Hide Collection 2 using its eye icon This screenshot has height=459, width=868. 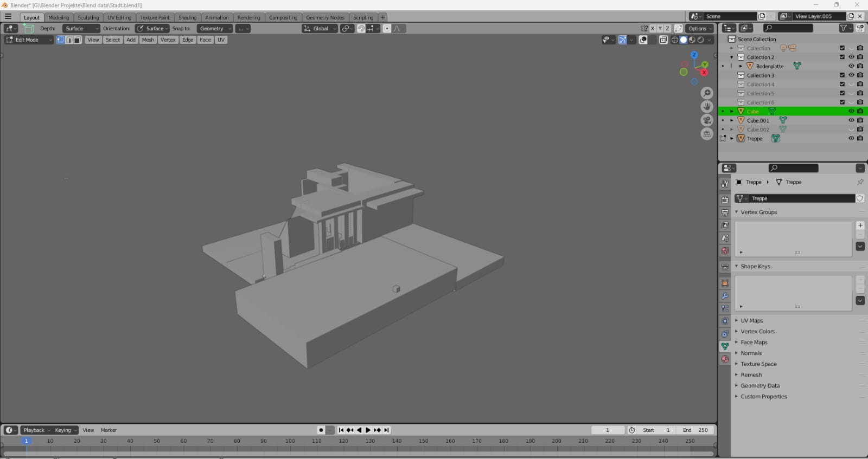pyautogui.click(x=851, y=57)
